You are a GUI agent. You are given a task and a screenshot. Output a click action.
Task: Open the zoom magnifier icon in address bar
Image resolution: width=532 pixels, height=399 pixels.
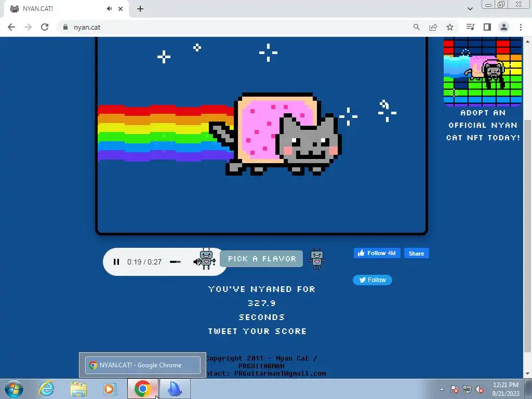point(416,27)
